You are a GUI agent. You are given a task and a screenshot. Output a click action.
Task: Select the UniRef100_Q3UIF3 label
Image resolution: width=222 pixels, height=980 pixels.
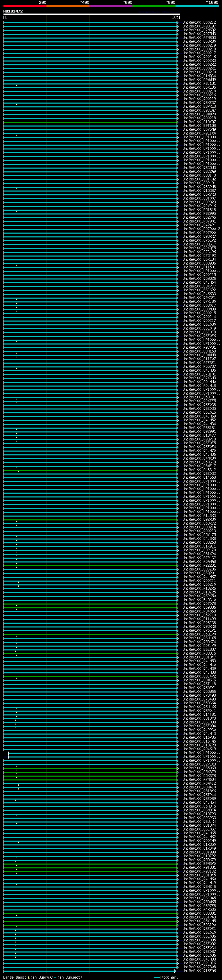click(x=199, y=175)
